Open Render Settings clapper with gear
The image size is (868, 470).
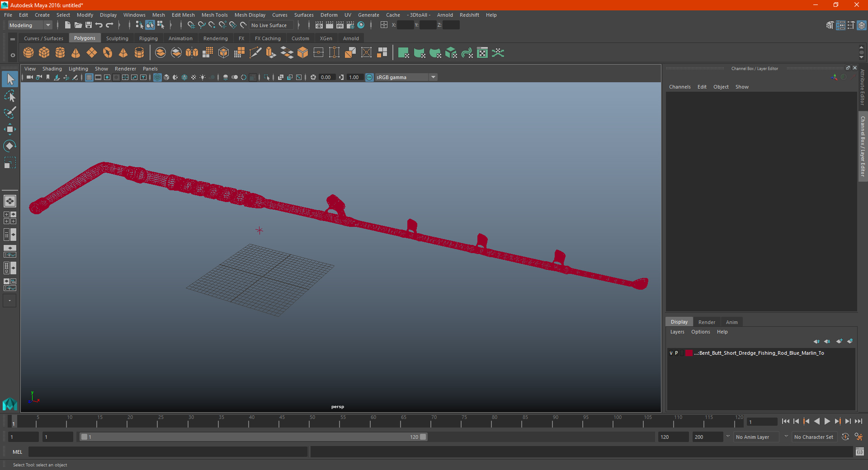pyautogui.click(x=350, y=25)
